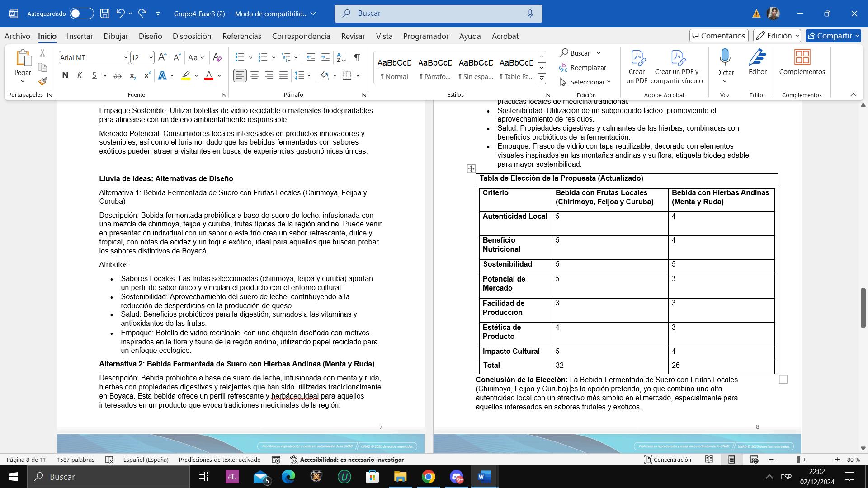Open the Archivo menu
Viewport: 868px width, 488px height.
coord(17,36)
